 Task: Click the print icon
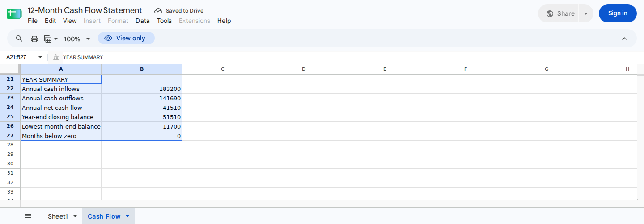[34, 39]
